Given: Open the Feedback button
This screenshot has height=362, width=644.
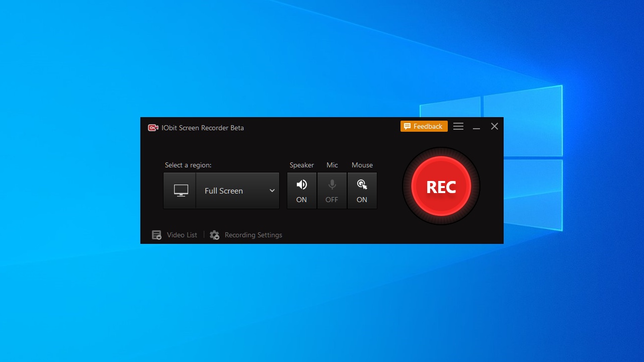Looking at the screenshot, I should tap(424, 126).
